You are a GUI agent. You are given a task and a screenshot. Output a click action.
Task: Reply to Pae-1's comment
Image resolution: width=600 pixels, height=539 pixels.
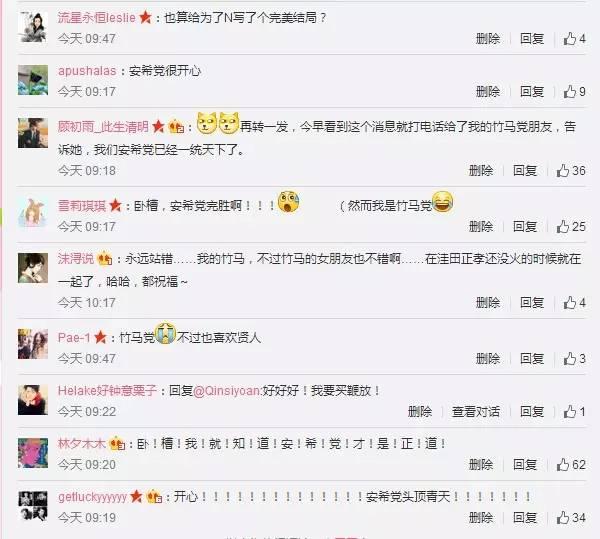(x=532, y=358)
